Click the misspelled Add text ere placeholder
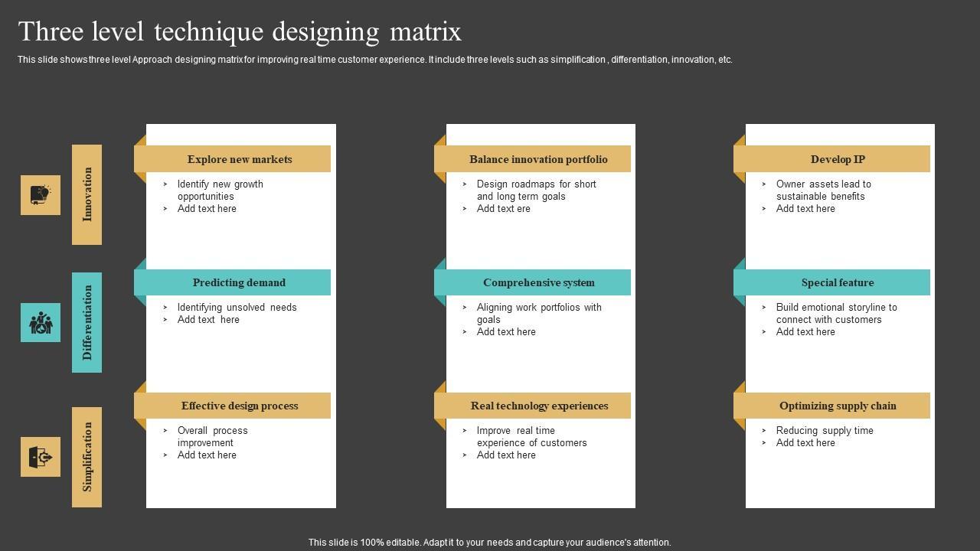 click(x=504, y=208)
